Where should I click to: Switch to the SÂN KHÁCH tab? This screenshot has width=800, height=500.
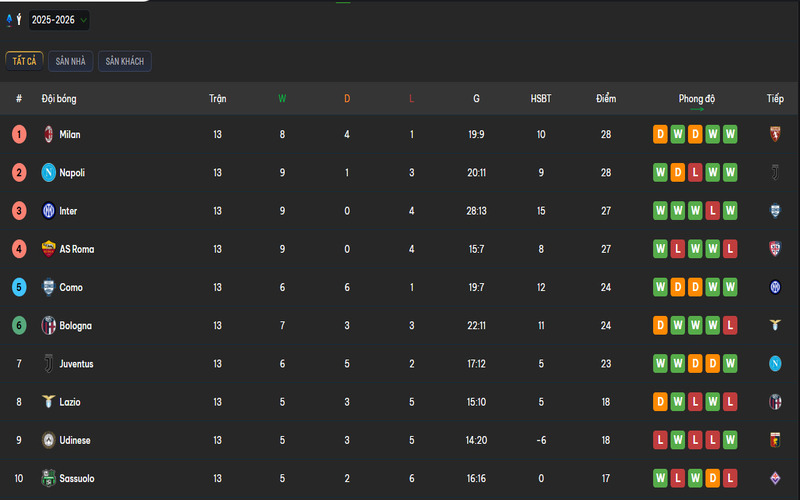pos(125,62)
